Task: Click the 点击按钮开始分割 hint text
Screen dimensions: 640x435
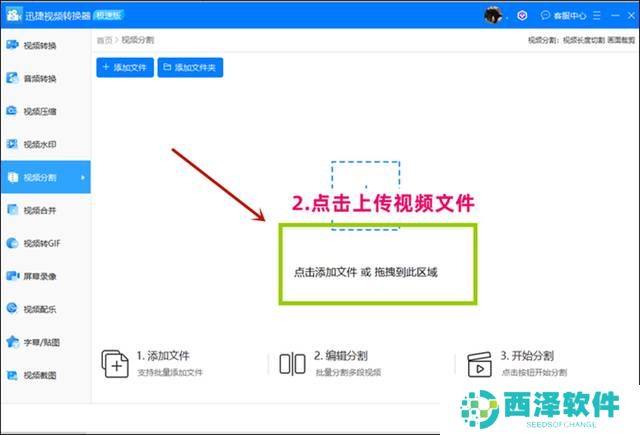Action: tap(534, 372)
